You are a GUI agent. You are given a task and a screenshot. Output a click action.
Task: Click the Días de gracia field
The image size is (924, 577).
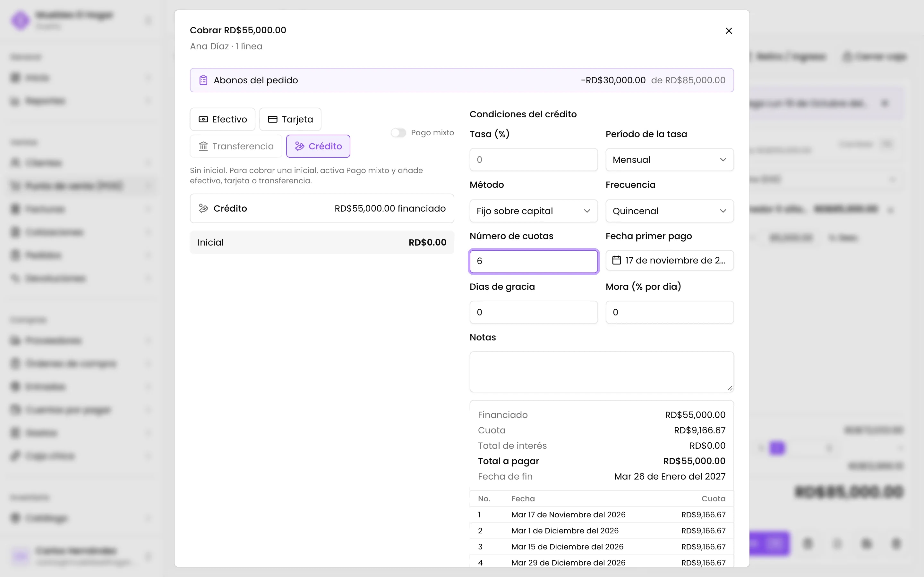coord(534,312)
